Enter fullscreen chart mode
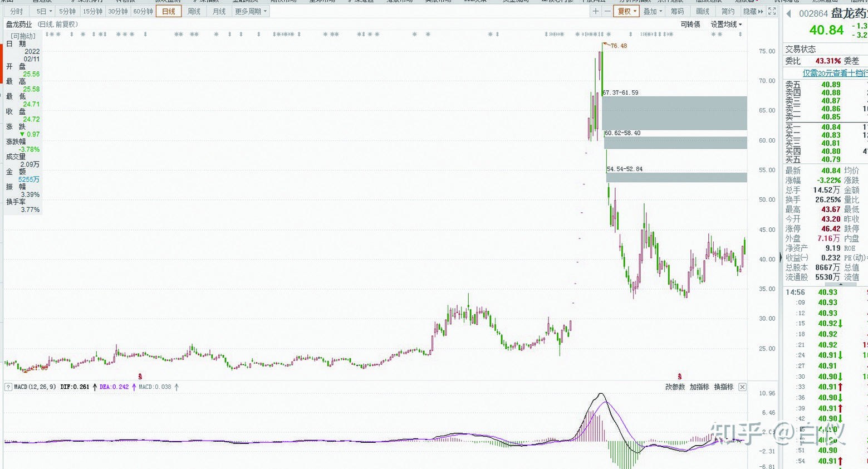868x469 pixels. 772,11
